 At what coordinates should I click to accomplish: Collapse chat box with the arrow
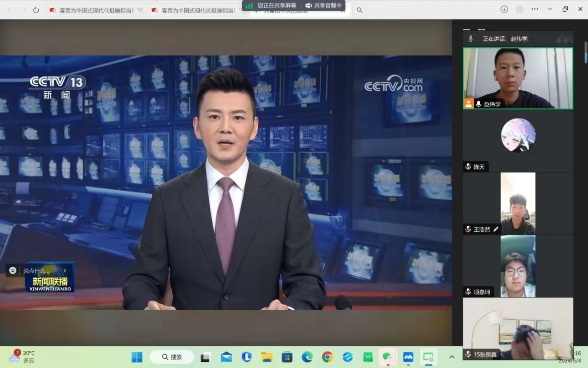pos(65,270)
